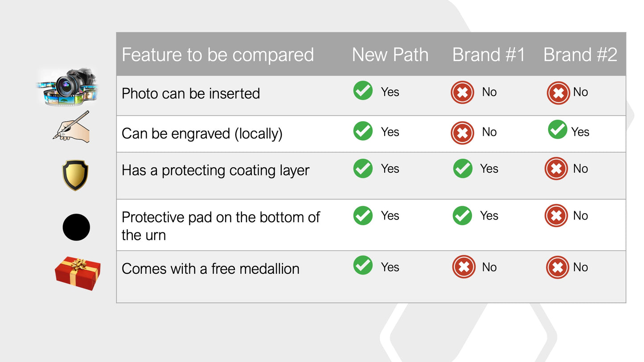Click the red gift box icon
The width and height of the screenshot is (644, 362).
point(78,273)
